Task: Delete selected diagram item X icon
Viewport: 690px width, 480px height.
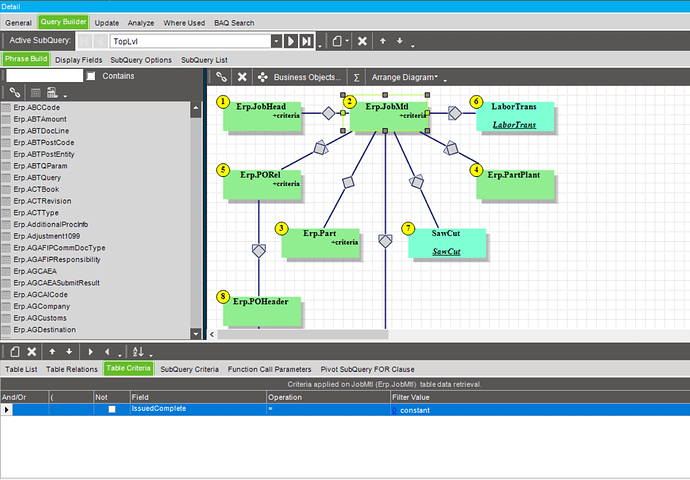Action: click(242, 77)
